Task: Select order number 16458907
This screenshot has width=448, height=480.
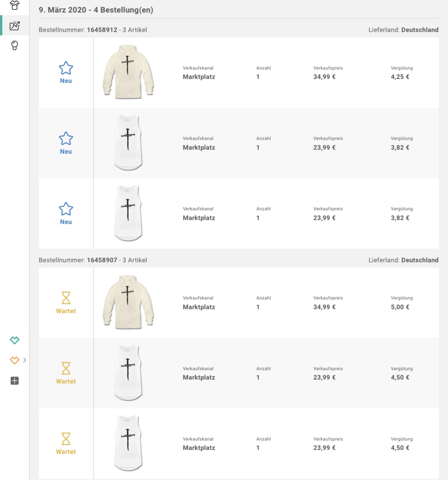Action: [102, 260]
